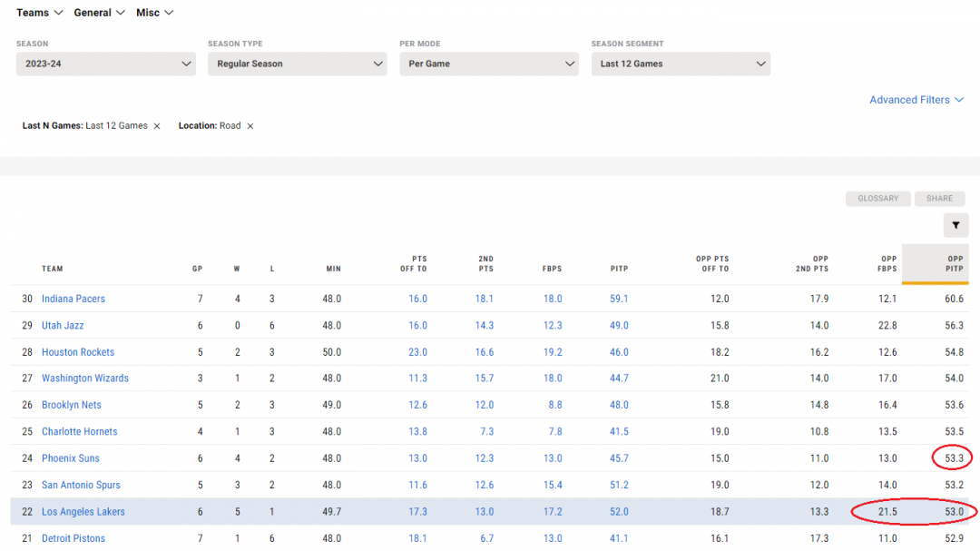Click Spurs FBPS value 15.4
Screen dimensions: 980x551
coord(553,486)
